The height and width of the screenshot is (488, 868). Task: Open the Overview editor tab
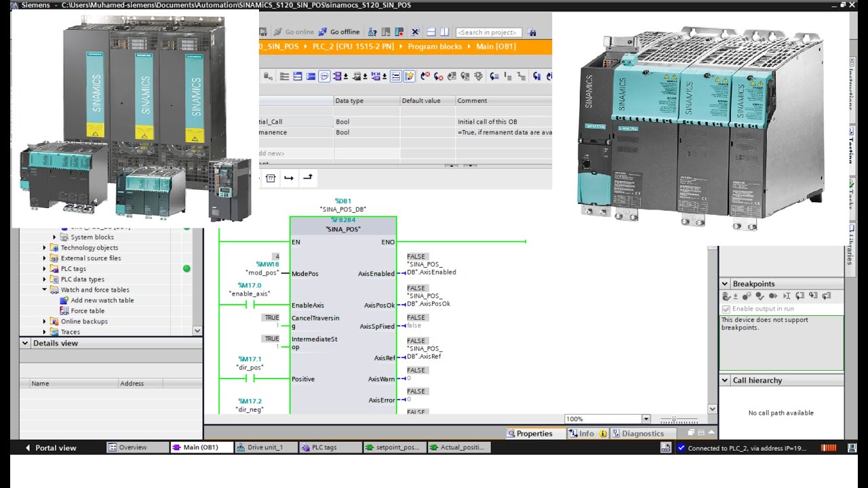[138, 447]
